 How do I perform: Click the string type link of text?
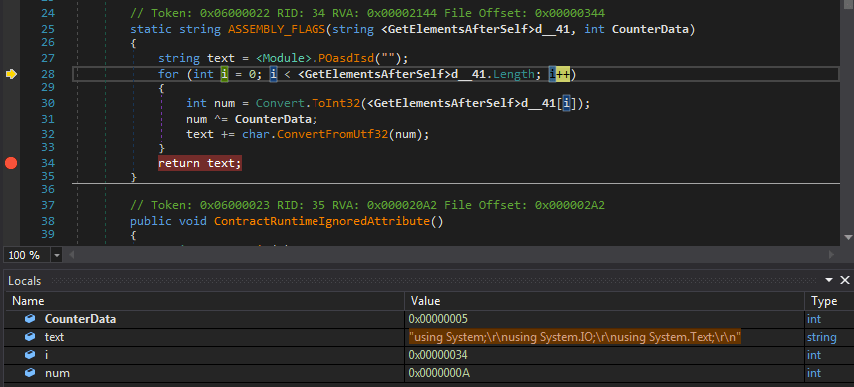point(821,337)
